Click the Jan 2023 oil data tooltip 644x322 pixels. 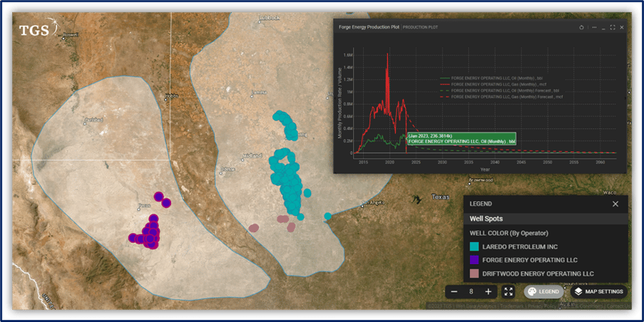[461, 139]
